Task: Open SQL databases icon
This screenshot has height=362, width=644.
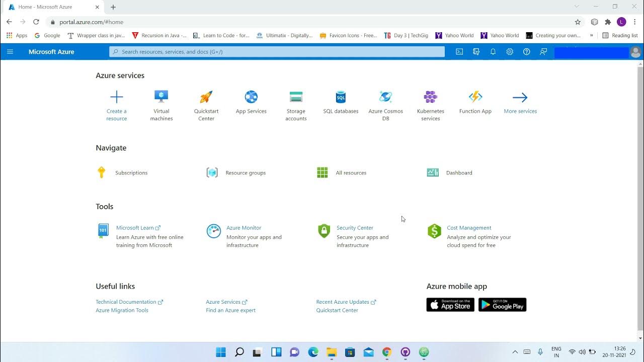Action: point(341,97)
